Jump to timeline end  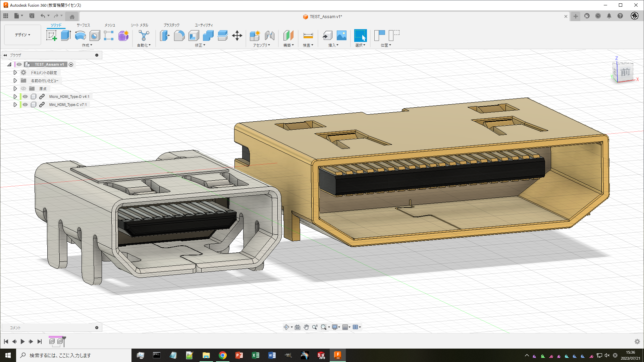[x=40, y=342]
